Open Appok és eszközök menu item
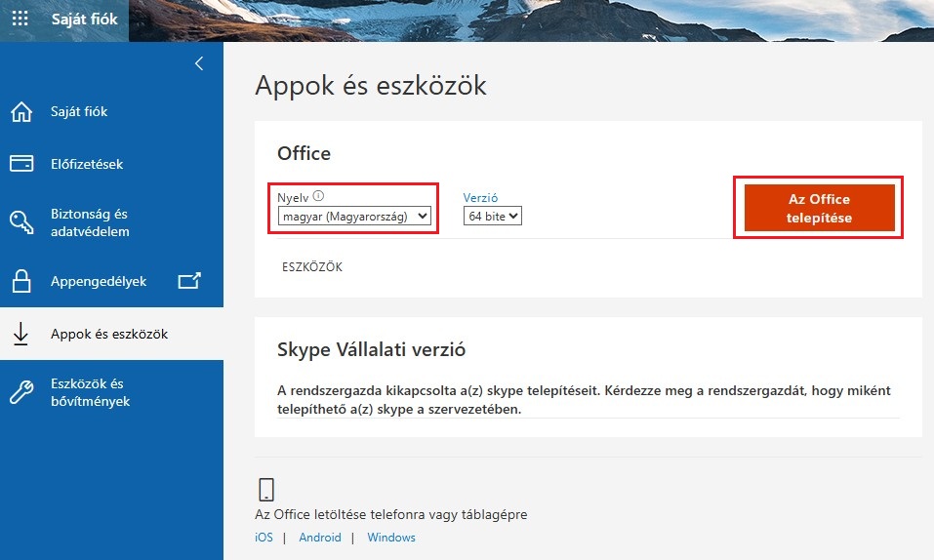Screen dimensions: 934x560 [109, 334]
